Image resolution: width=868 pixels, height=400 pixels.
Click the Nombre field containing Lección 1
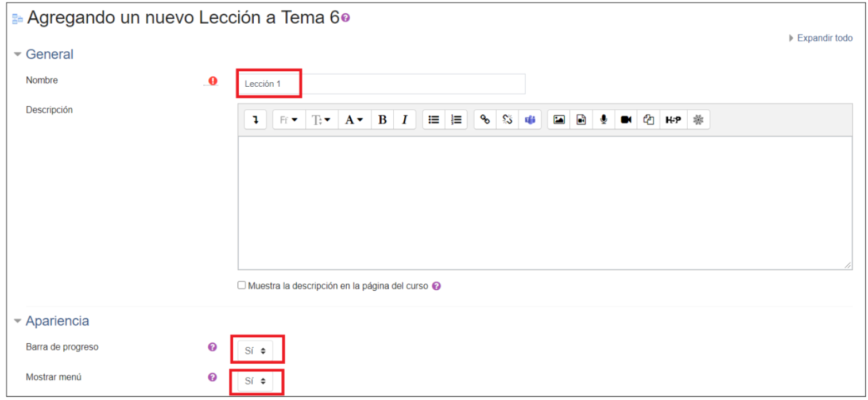[381, 84]
